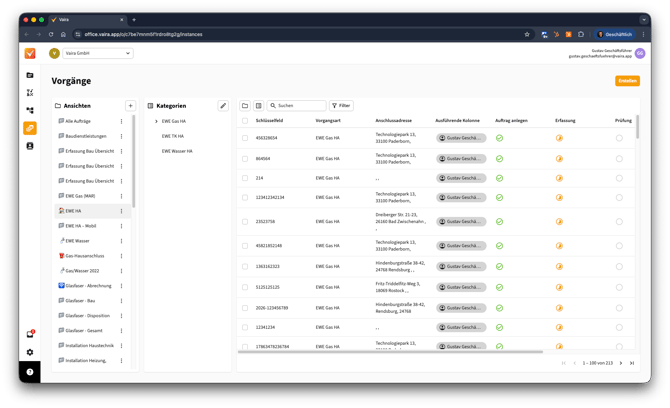
Task: Check the row for Schlüsselfeld 214
Action: pyautogui.click(x=245, y=177)
